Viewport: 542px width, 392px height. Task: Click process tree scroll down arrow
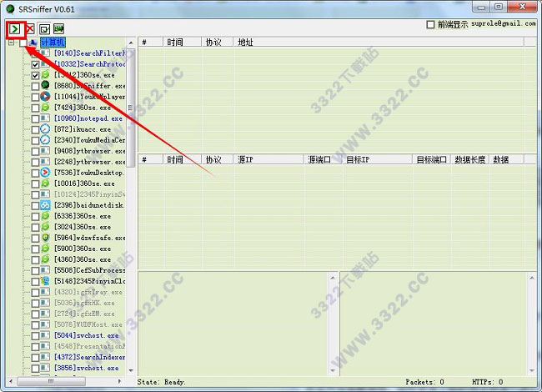[131, 370]
